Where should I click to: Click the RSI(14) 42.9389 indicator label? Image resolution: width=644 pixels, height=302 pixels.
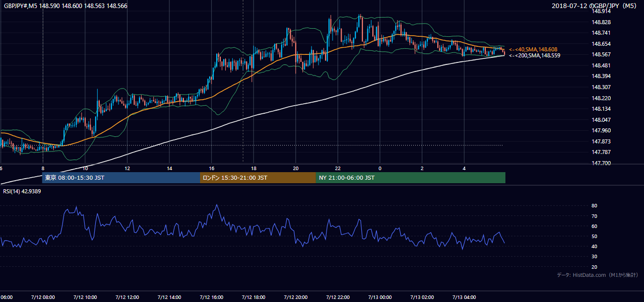coord(23,191)
